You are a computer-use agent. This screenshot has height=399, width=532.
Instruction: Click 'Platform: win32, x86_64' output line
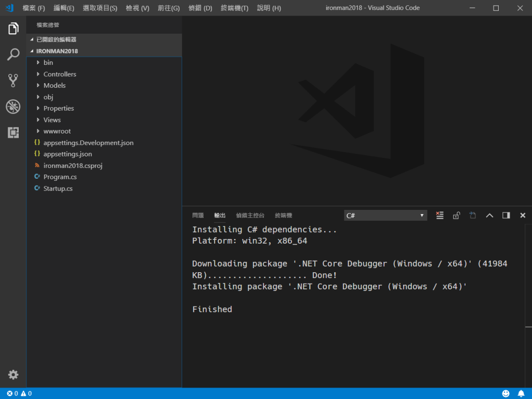(249, 241)
